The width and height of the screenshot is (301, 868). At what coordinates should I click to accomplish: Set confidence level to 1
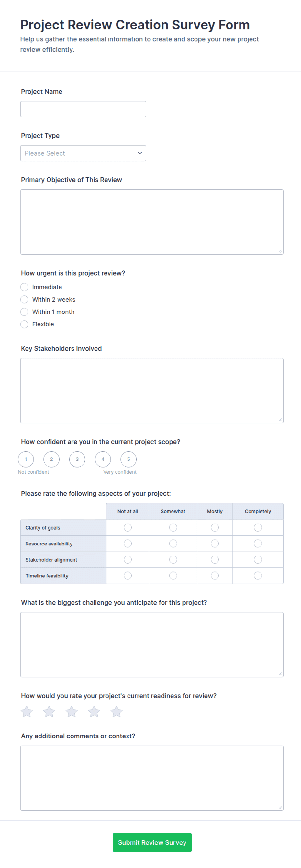(26, 459)
